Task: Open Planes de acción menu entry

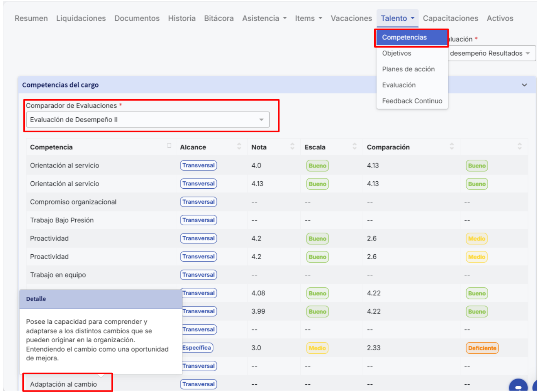Action: [408, 69]
